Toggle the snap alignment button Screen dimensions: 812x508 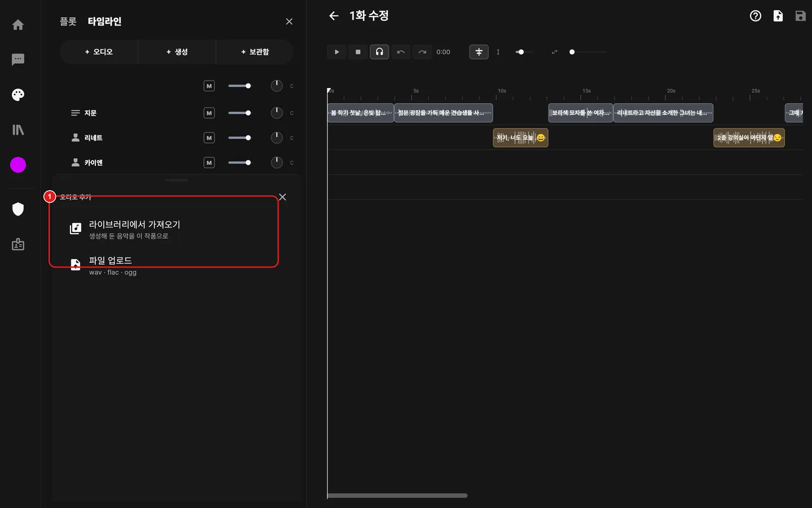point(479,52)
